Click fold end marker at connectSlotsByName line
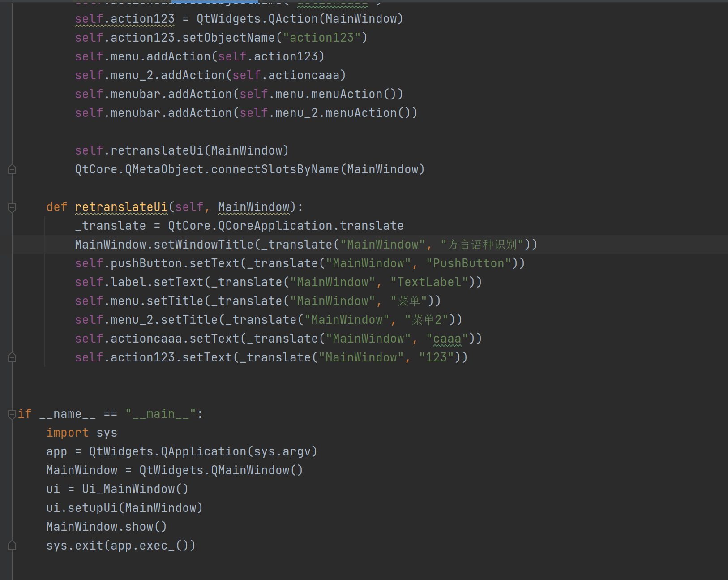 [12, 169]
